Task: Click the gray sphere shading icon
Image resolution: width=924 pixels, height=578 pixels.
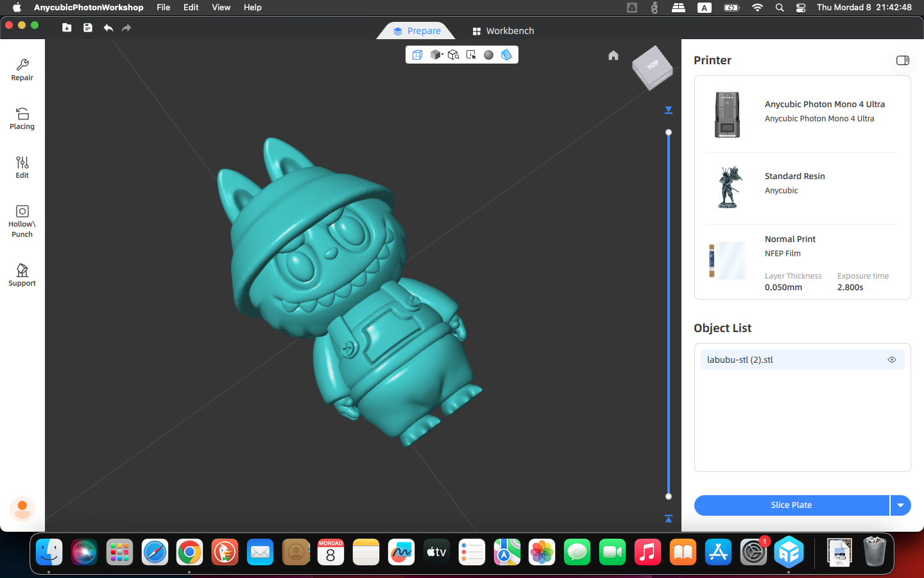Action: [489, 55]
